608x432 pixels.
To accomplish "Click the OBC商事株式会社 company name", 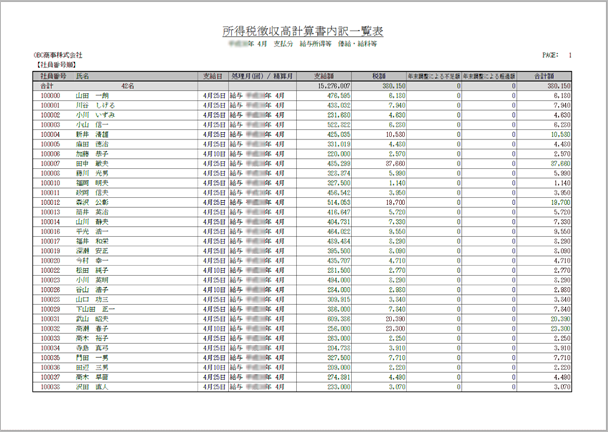I will (58, 55).
